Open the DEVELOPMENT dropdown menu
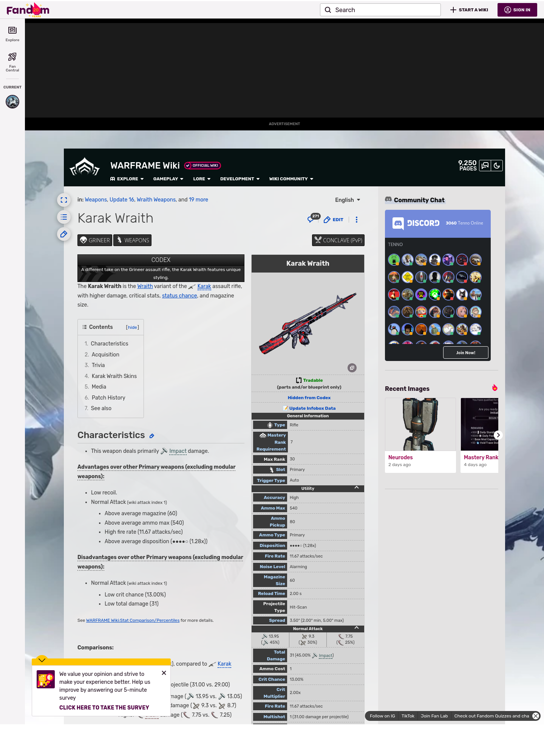Image resolution: width=544 pixels, height=756 pixels. click(240, 179)
